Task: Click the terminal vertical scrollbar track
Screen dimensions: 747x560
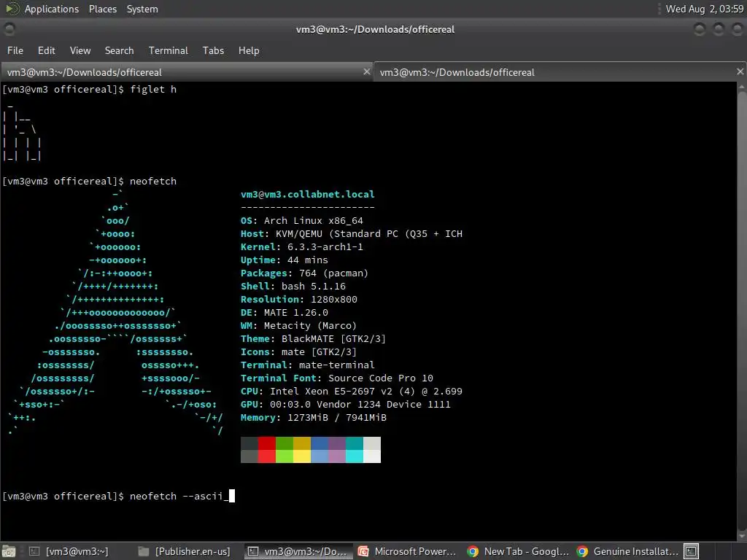Action: tap(742, 309)
